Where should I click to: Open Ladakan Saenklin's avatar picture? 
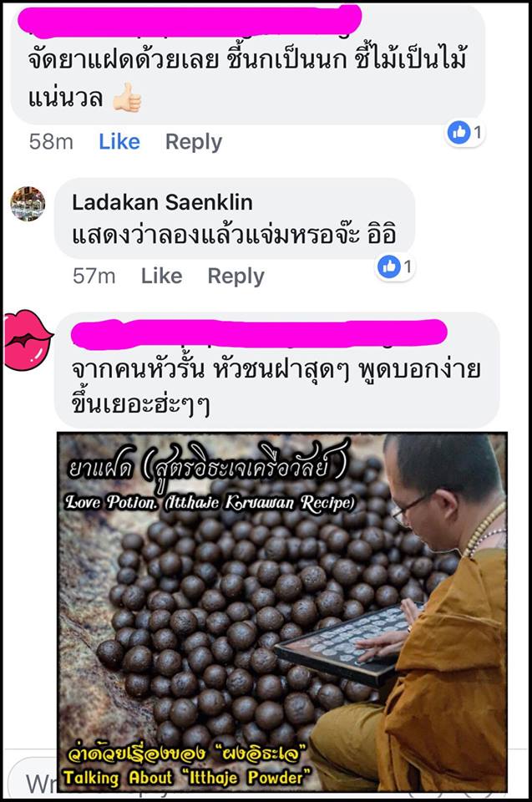(28, 204)
